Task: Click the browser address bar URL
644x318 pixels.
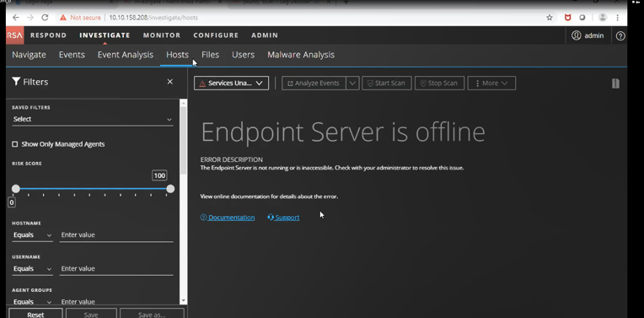Action: 153,18
